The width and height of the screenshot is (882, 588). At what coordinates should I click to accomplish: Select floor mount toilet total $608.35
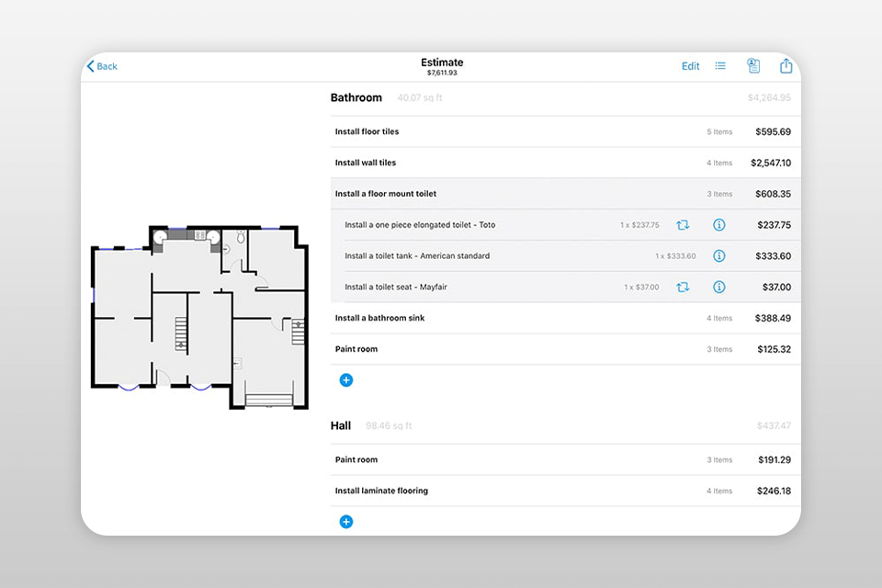773,194
